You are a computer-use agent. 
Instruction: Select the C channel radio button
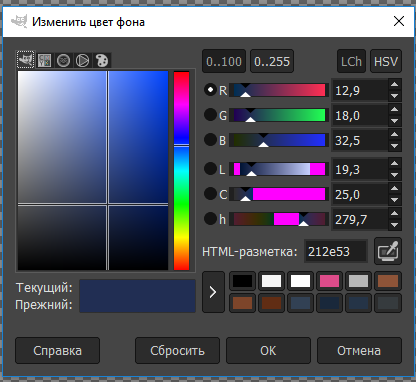pyautogui.click(x=210, y=194)
